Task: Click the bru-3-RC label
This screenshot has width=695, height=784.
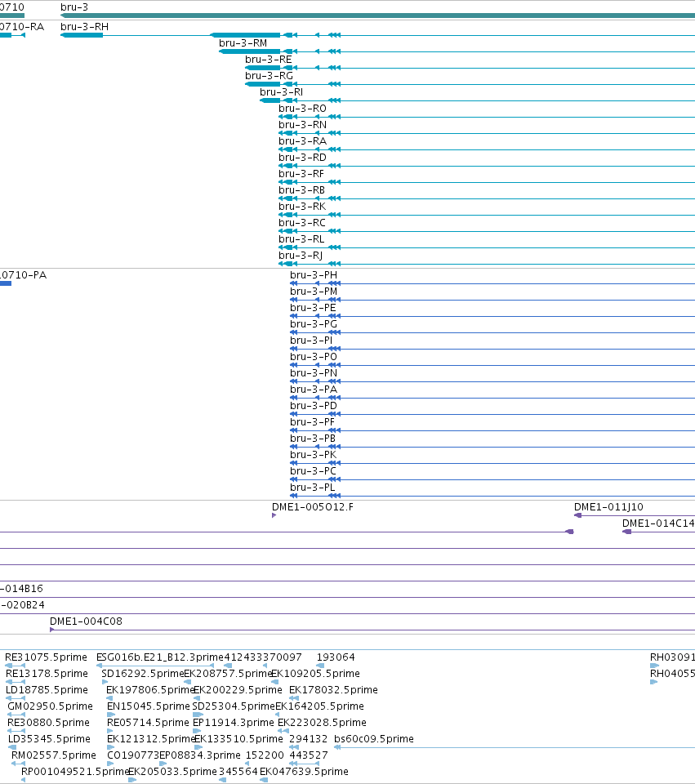Action: [302, 222]
